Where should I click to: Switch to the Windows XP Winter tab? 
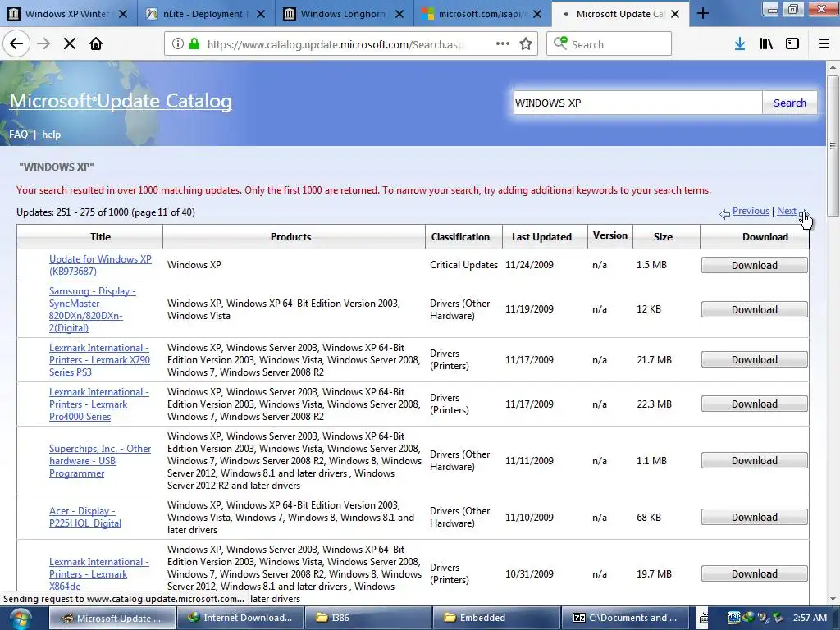point(68,14)
